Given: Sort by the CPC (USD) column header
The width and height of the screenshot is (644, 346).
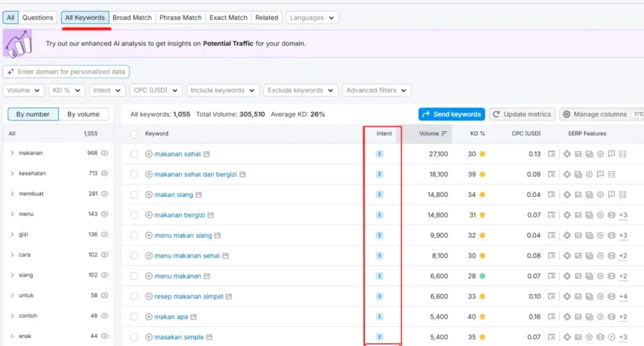Looking at the screenshot, I should (526, 133).
